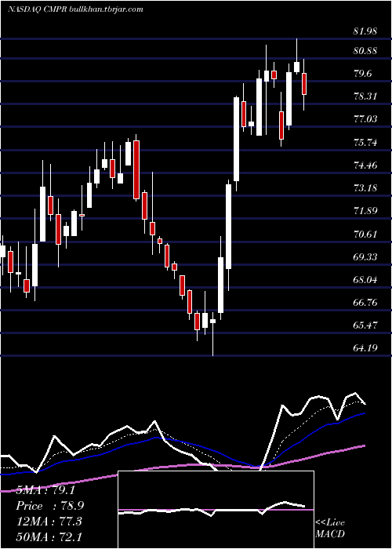
Task: Click the 50MA : 72.1 legend value
Action: (49, 536)
